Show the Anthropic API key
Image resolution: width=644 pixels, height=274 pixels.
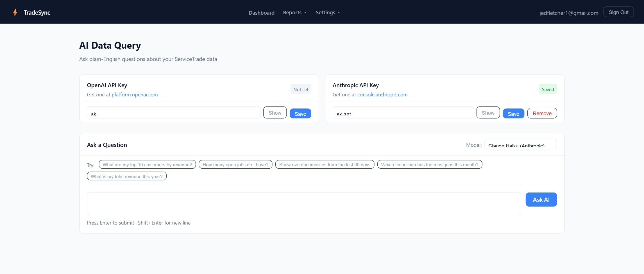pos(488,112)
